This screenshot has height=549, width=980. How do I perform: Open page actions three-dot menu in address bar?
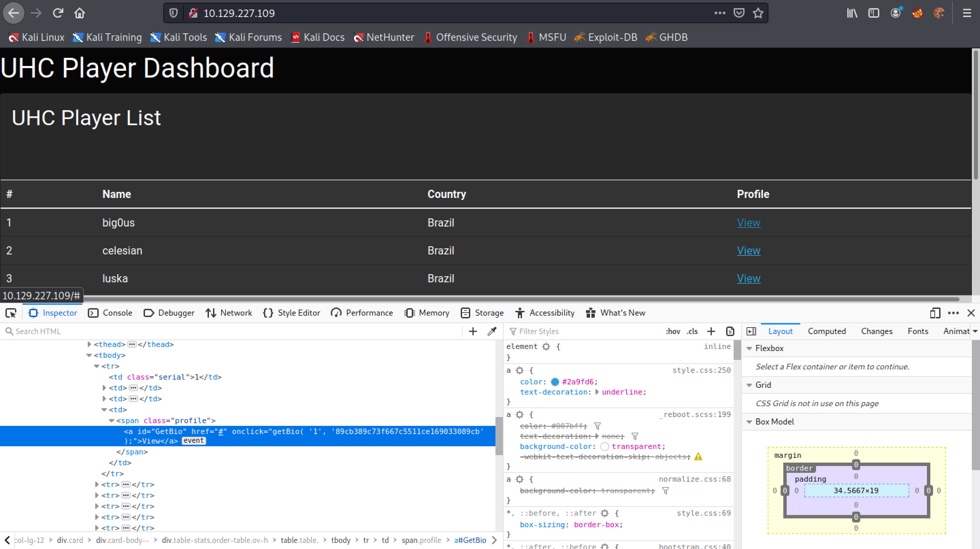(719, 13)
